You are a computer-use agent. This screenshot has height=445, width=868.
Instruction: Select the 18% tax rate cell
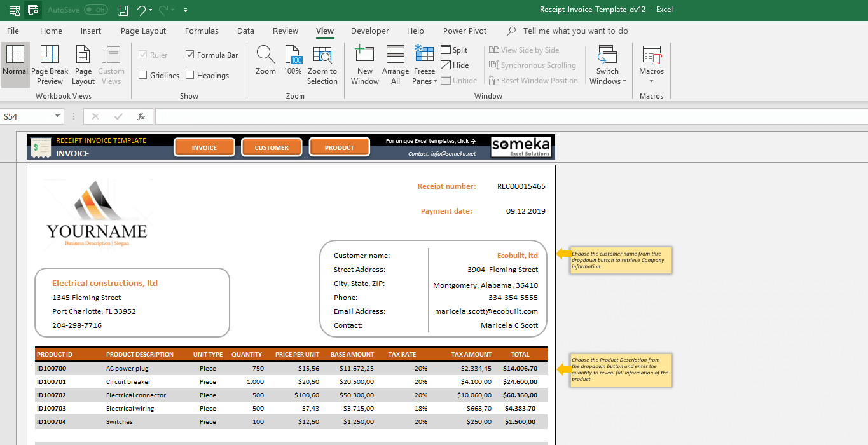(x=421, y=409)
